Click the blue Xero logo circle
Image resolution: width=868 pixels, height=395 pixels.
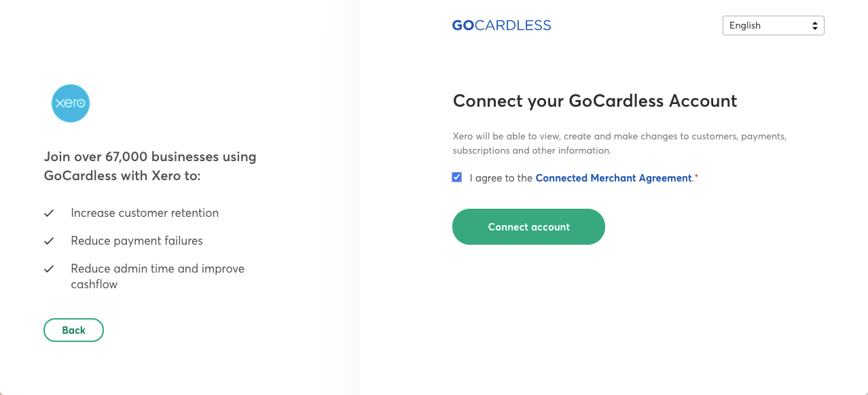click(x=71, y=103)
